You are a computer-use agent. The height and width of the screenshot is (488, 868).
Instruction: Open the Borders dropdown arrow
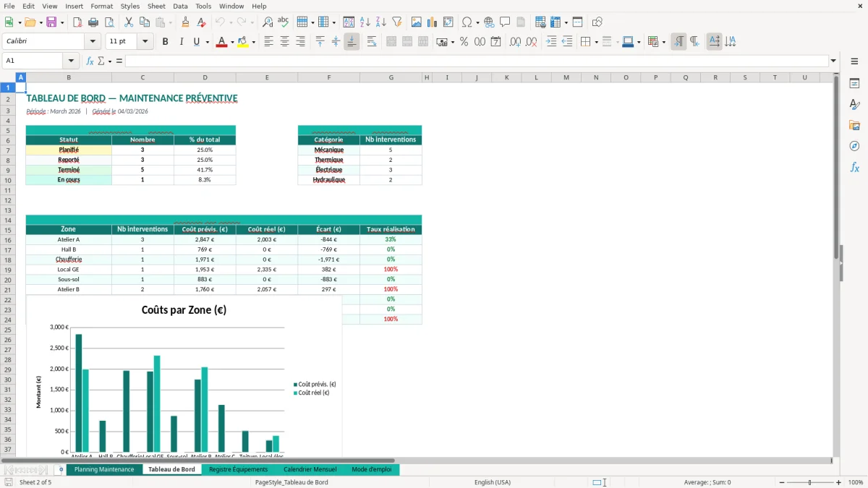tap(596, 42)
